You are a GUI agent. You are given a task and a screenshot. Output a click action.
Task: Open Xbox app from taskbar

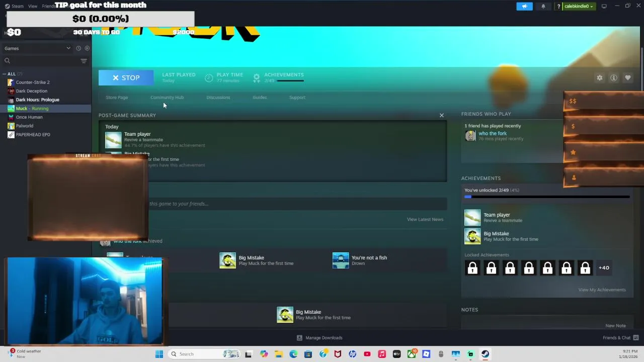(x=412, y=354)
